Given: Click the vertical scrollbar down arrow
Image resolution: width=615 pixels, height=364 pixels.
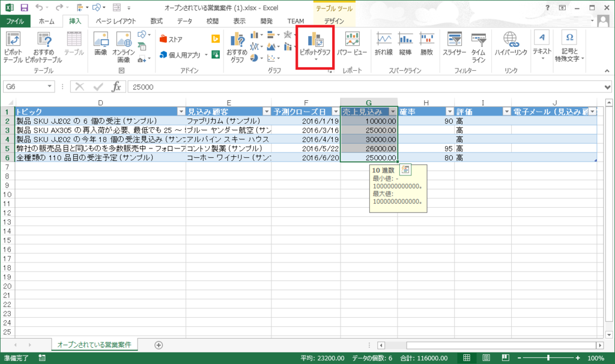Looking at the screenshot, I should click(x=609, y=335).
